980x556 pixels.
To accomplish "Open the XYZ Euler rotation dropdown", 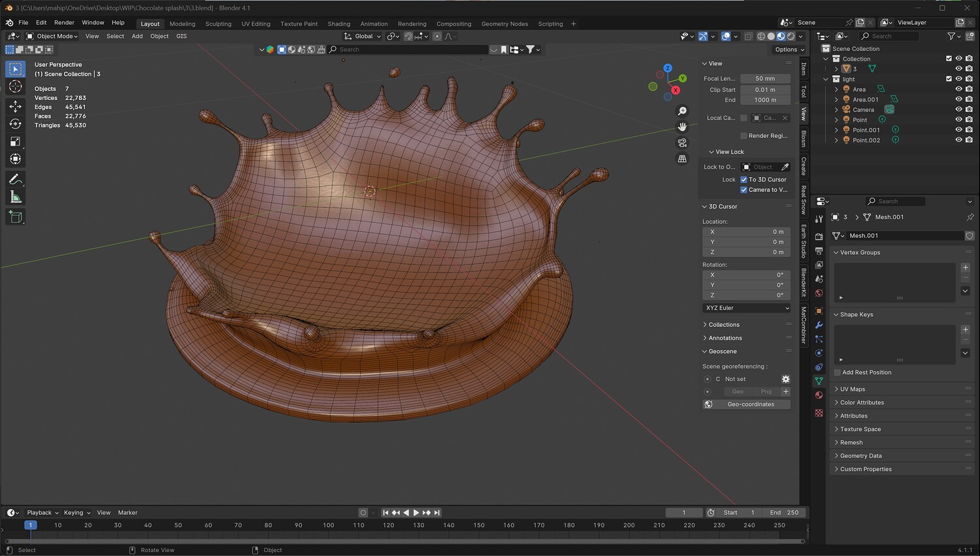I will point(747,308).
